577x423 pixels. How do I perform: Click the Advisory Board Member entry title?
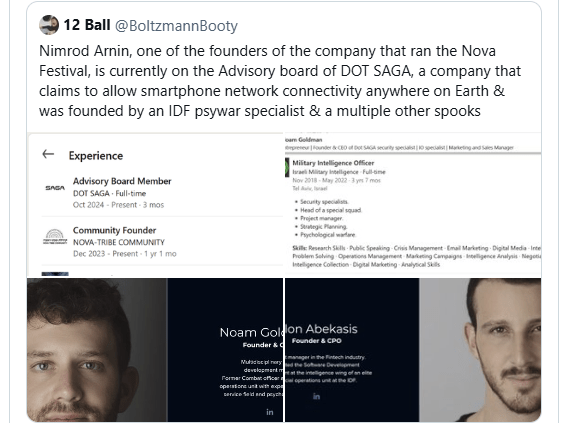click(x=122, y=181)
